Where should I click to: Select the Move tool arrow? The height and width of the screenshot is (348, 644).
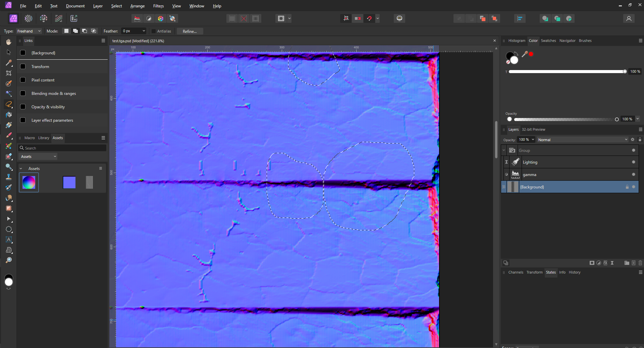point(9,52)
